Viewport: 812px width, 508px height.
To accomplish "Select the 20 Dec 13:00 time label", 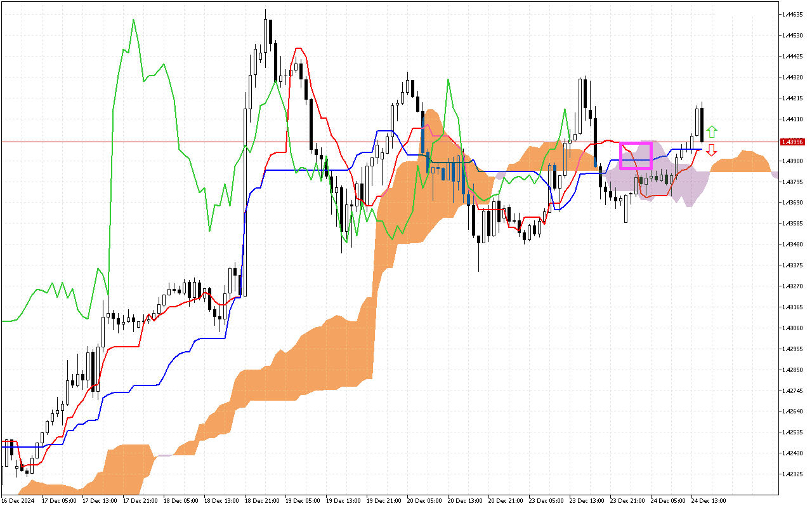I will pos(465,501).
